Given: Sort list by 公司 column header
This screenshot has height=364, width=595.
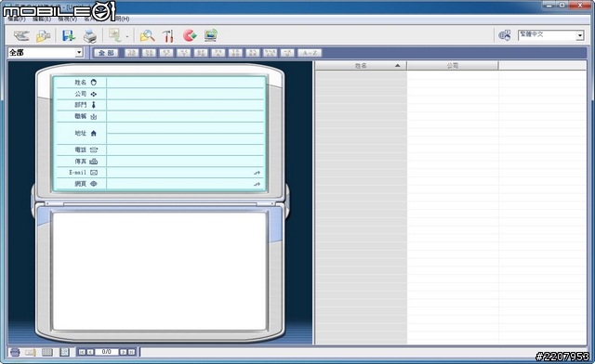Looking at the screenshot, I should (x=453, y=66).
